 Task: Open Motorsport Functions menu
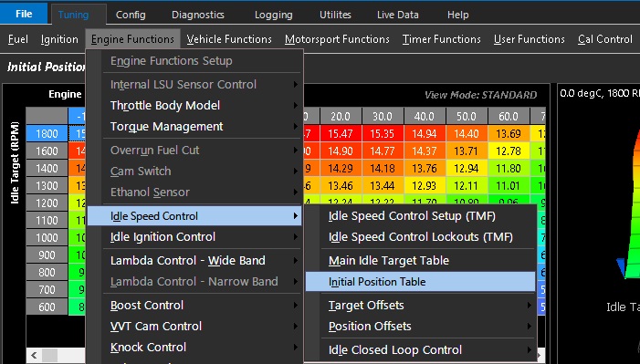click(x=337, y=39)
